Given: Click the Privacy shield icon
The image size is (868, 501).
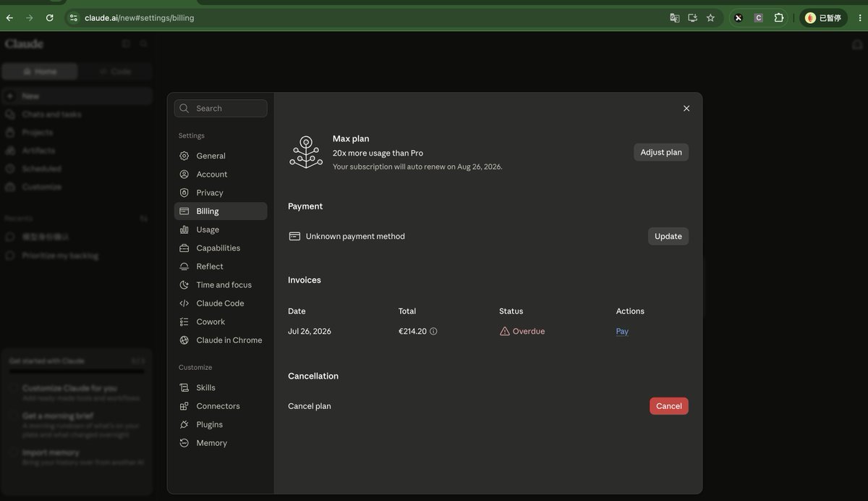Looking at the screenshot, I should (184, 193).
